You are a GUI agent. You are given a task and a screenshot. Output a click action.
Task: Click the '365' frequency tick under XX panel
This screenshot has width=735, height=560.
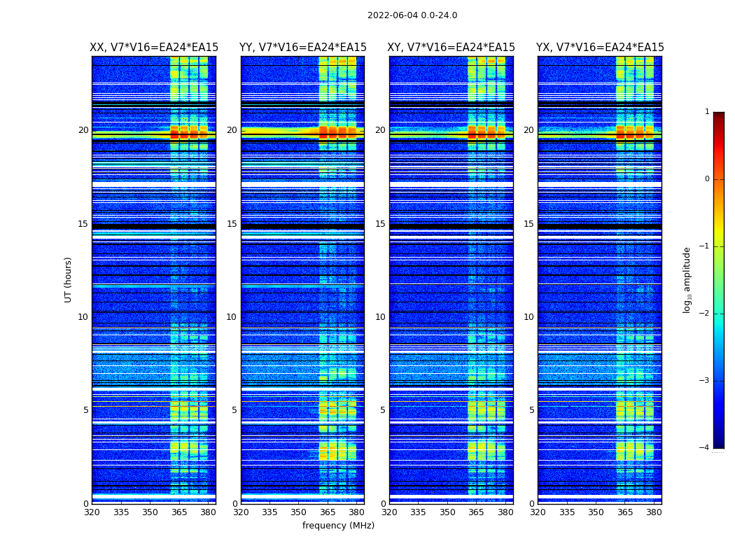[x=179, y=512]
